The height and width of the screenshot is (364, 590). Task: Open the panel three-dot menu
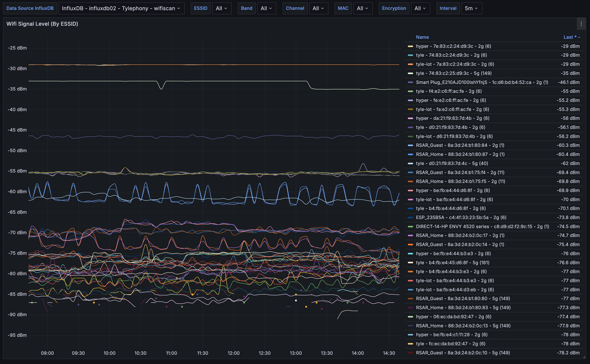581,24
